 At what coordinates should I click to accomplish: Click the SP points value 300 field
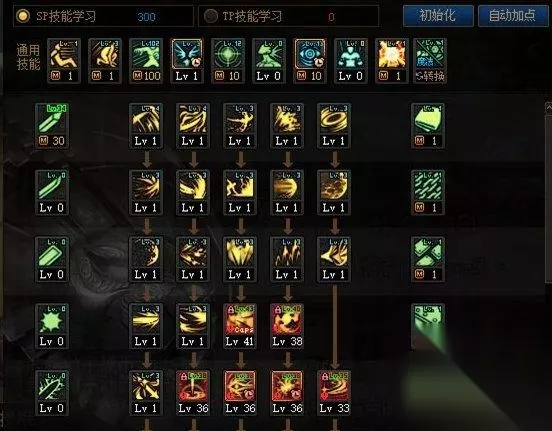pos(146,17)
